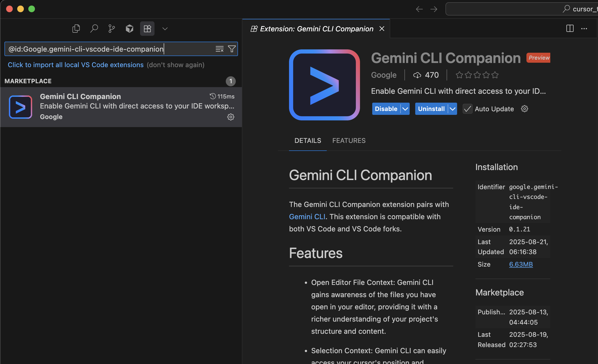This screenshot has height=364, width=598.
Task: Clear extensions search results icon
Action: point(219,49)
